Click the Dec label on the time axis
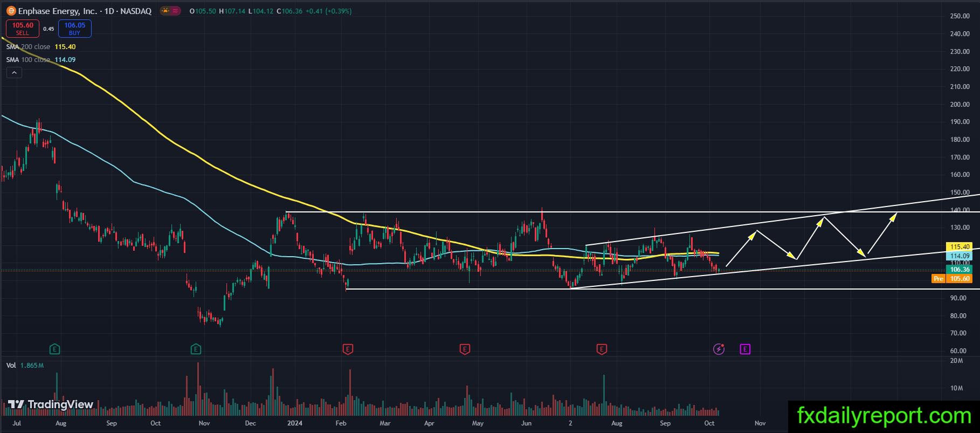This screenshot has height=433, width=980. (x=251, y=423)
